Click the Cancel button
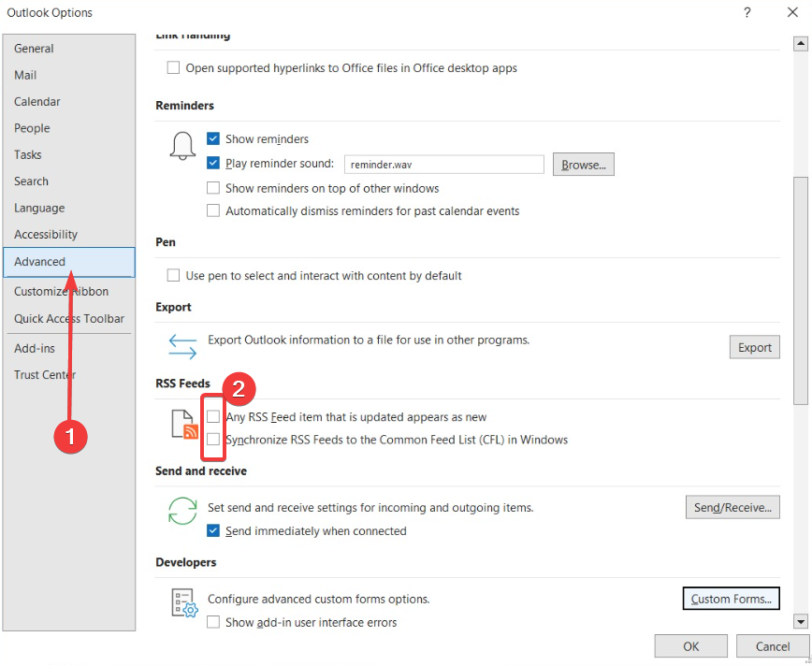 click(x=772, y=646)
